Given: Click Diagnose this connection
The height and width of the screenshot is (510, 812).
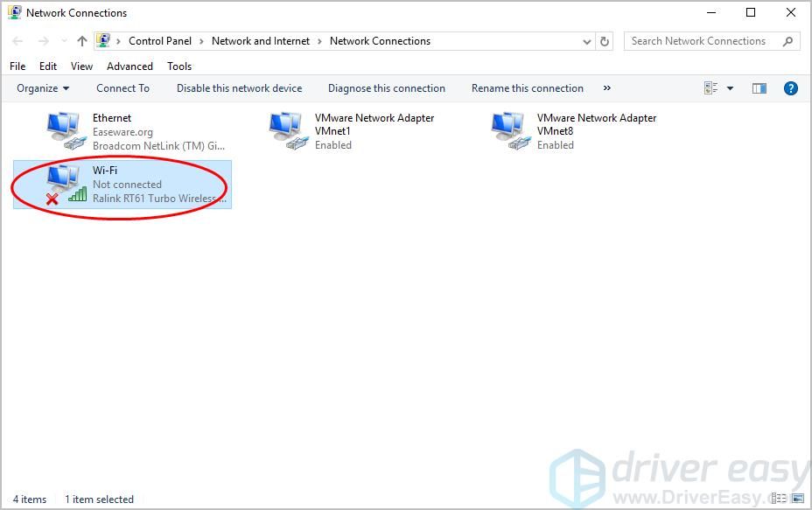Looking at the screenshot, I should [386, 88].
